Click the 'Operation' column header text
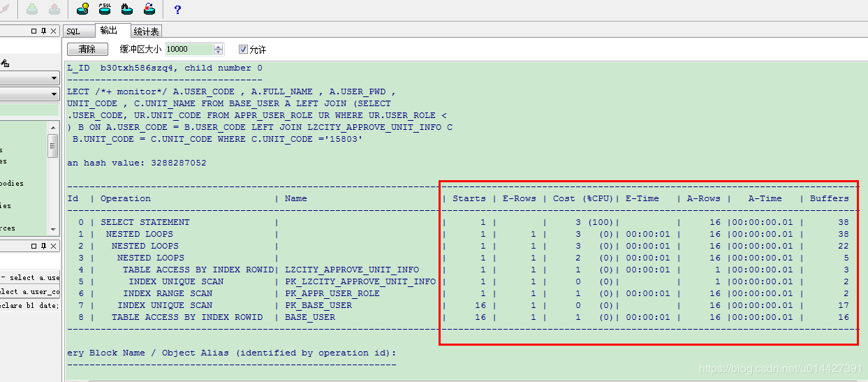868x382 pixels. tap(126, 198)
